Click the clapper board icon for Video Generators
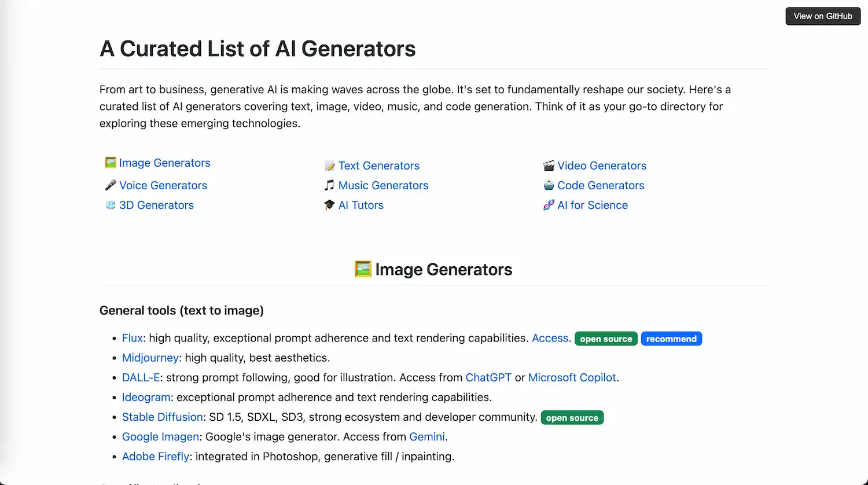The width and height of the screenshot is (868, 485). pos(549,166)
